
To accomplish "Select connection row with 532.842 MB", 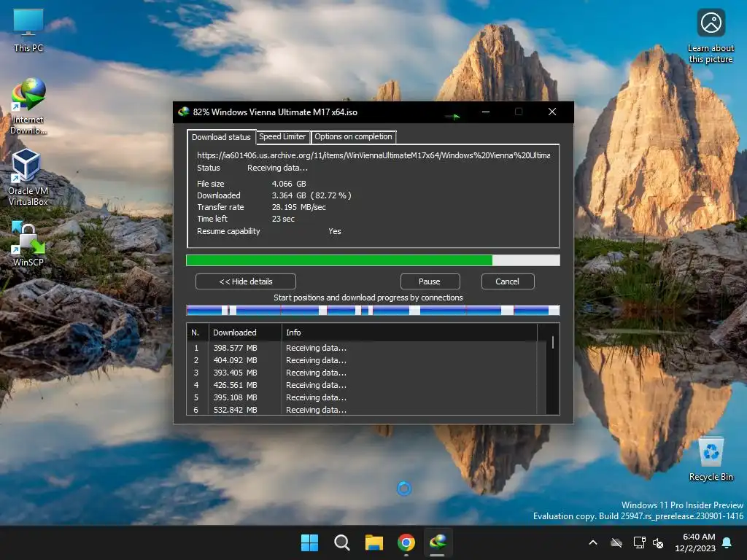I will [362, 410].
